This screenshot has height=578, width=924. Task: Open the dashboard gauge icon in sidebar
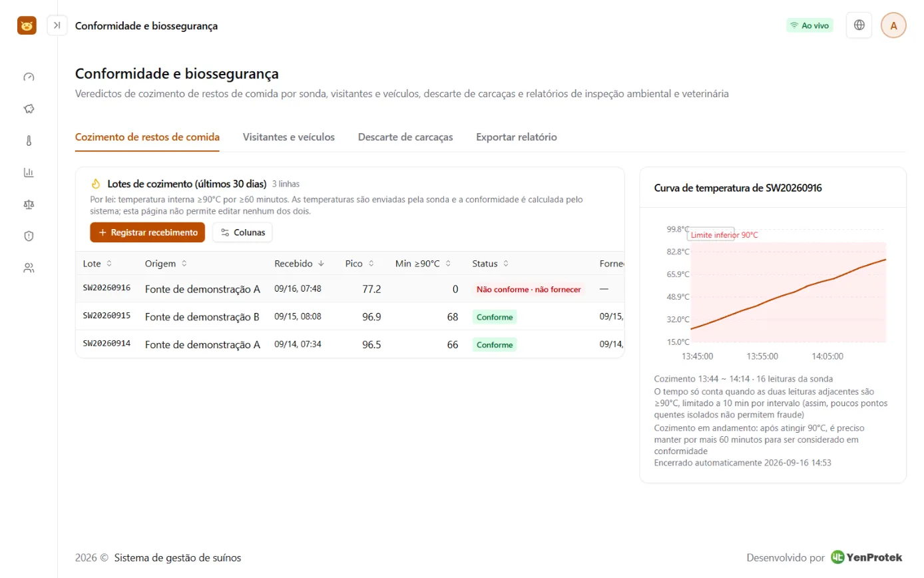click(x=29, y=77)
